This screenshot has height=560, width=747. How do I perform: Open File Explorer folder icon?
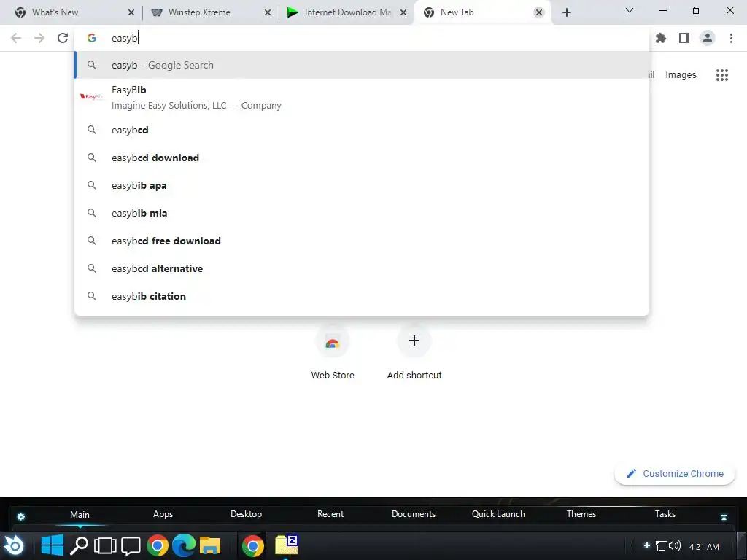point(209,546)
